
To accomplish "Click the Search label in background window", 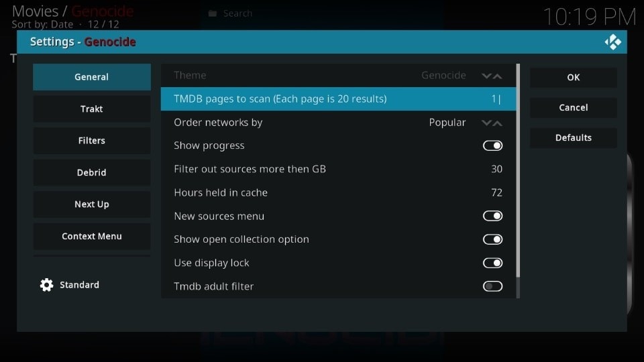I will pos(237,13).
